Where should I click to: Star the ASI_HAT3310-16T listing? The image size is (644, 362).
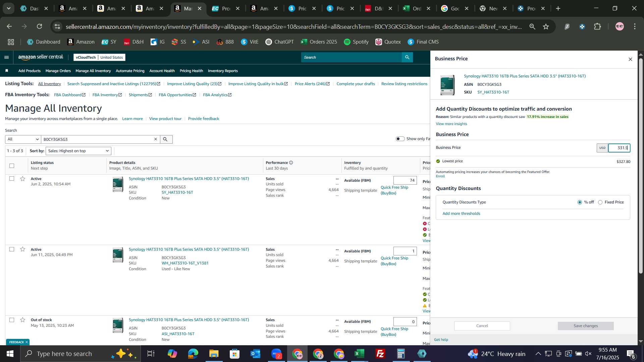tap(22, 320)
